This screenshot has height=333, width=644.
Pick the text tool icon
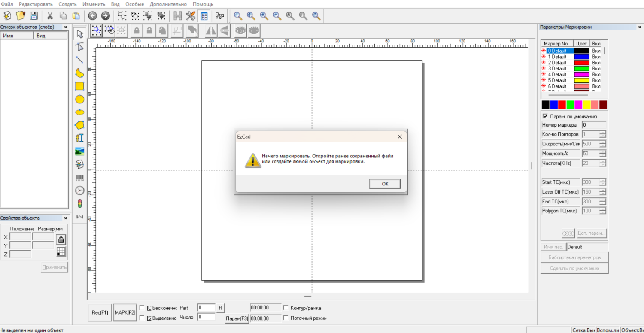pyautogui.click(x=79, y=138)
